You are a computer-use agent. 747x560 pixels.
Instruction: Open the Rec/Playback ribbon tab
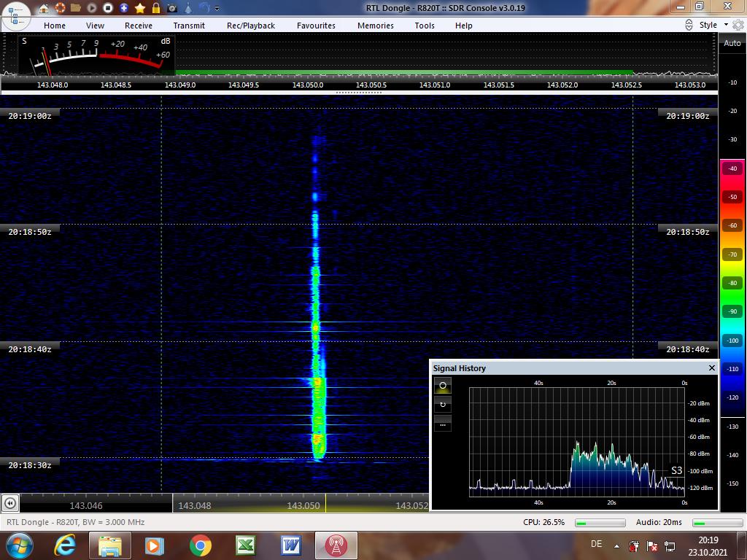pyautogui.click(x=251, y=26)
